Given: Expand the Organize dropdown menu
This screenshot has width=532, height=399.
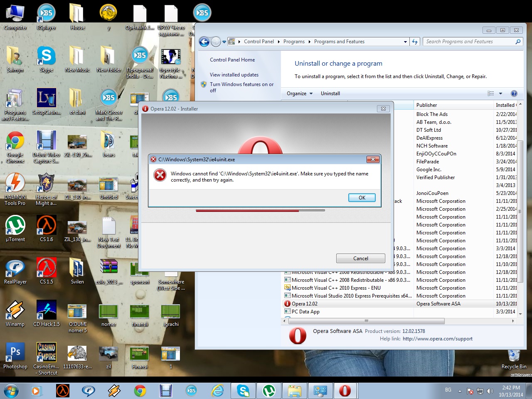Looking at the screenshot, I should pos(299,94).
